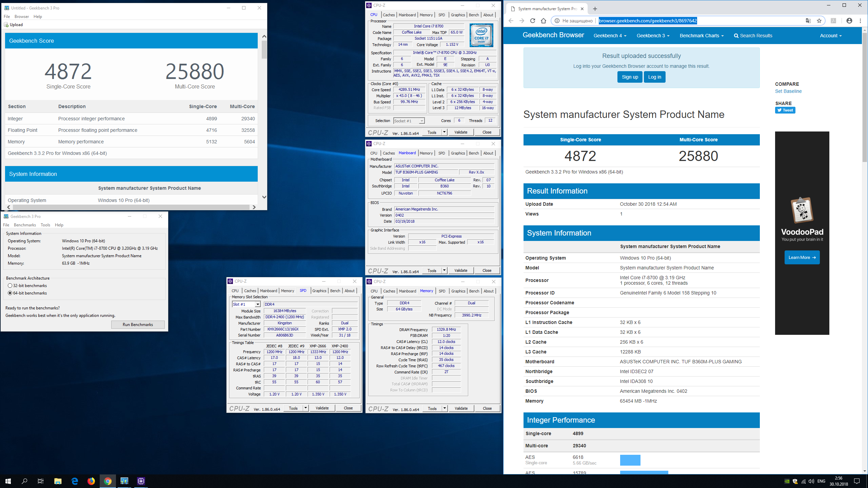The image size is (868, 488).
Task: Open Chrome three-dot menu
Action: coord(860,21)
